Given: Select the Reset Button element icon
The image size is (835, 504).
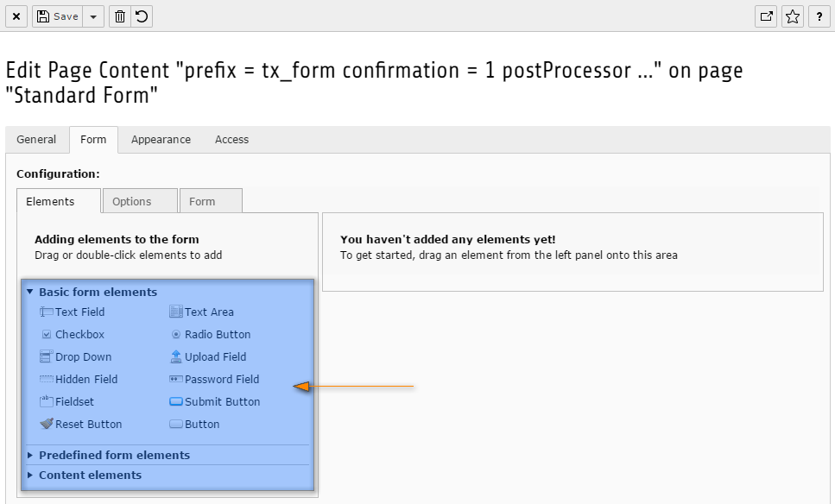Looking at the screenshot, I should [47, 424].
